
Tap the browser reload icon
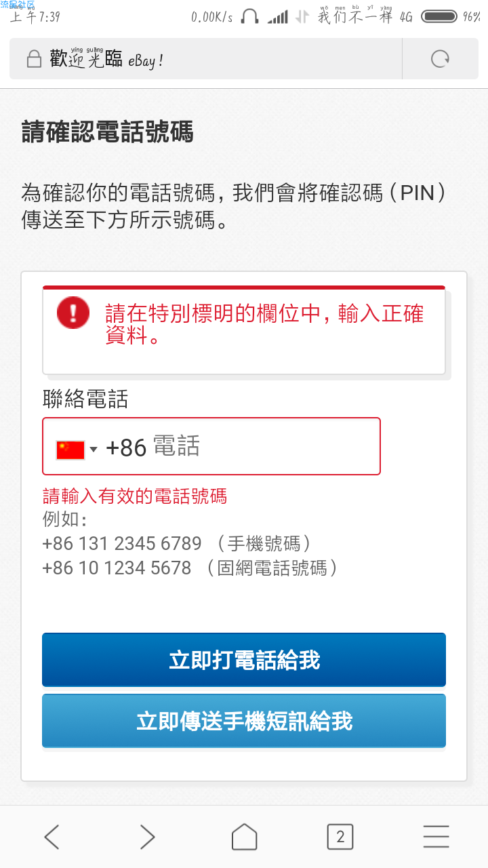tap(440, 60)
